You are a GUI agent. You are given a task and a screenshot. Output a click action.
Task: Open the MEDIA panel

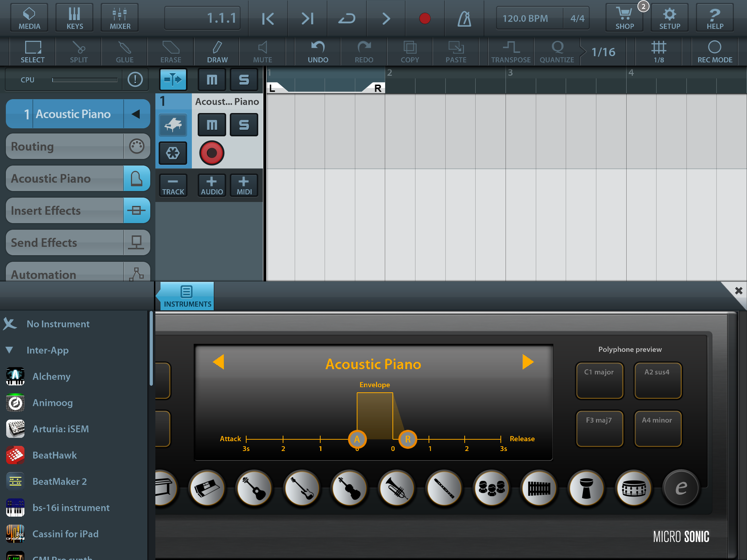(x=30, y=18)
